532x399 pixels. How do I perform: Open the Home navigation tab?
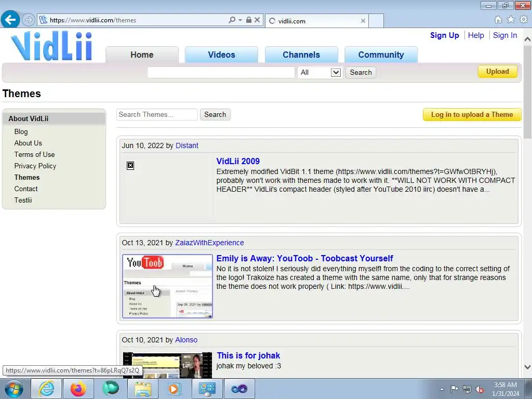142,55
